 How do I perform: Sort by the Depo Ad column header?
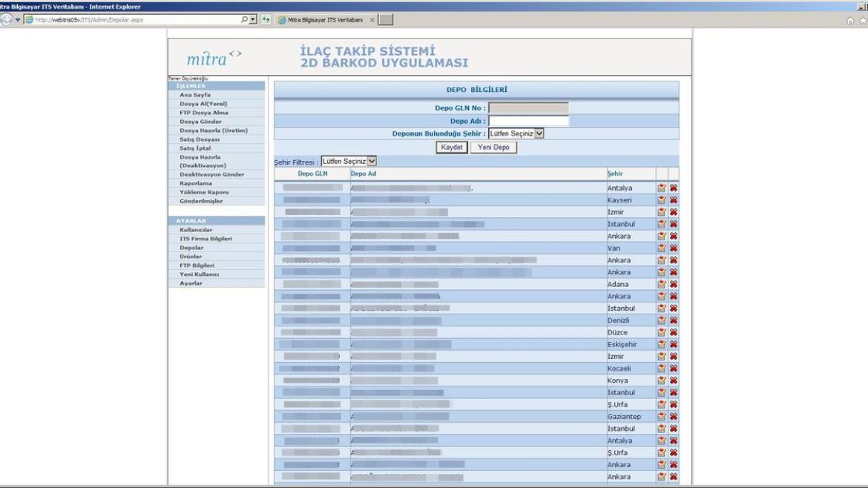point(363,174)
